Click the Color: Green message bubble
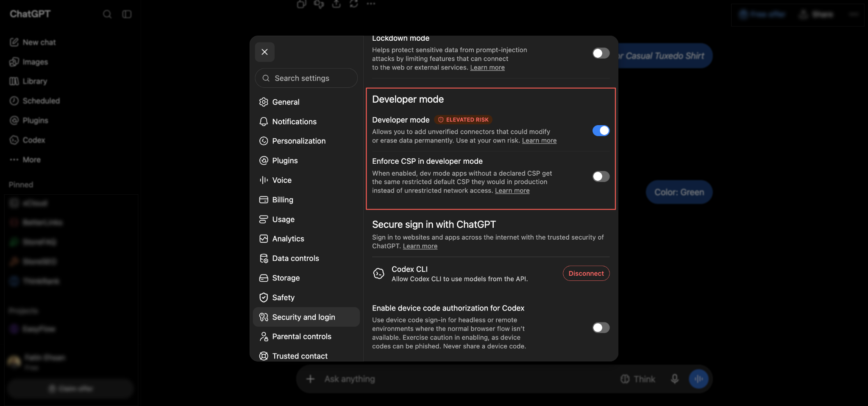Screen dimensions: 868x406 tap(679, 192)
